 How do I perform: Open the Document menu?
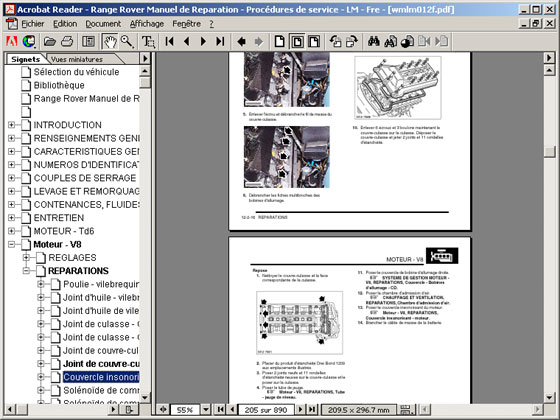(x=103, y=24)
